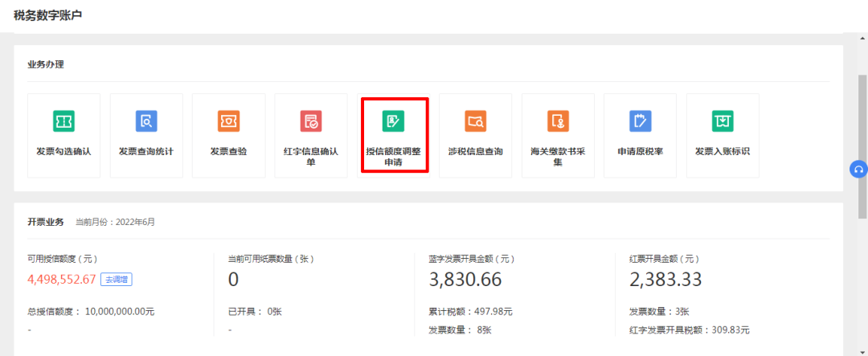Click the 发票查验 label
Screen dimensions: 868x356
tap(228, 152)
